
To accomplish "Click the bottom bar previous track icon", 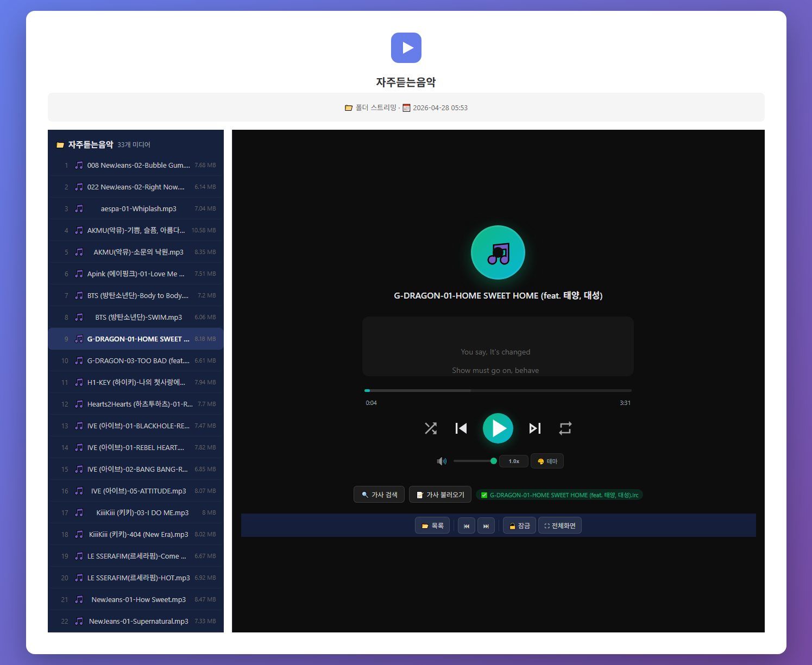I will point(467,526).
